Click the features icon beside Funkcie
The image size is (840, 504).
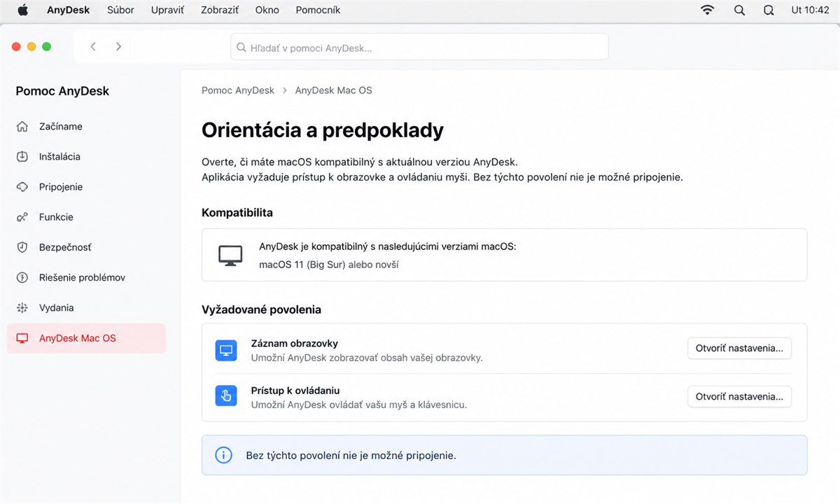pos(22,217)
